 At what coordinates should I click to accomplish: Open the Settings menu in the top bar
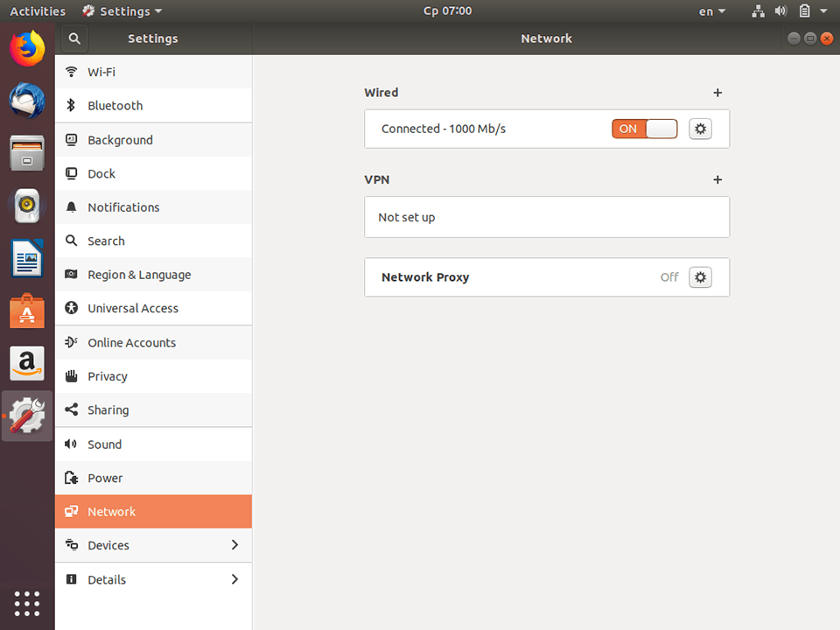click(121, 10)
